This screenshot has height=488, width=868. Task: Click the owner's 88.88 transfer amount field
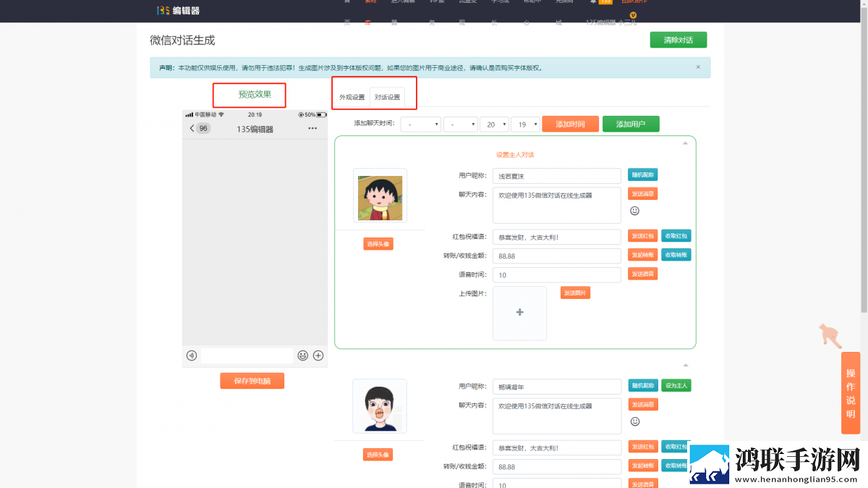pyautogui.click(x=556, y=256)
